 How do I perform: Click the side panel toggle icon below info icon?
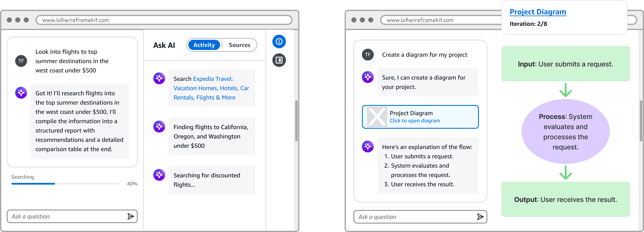pyautogui.click(x=279, y=60)
